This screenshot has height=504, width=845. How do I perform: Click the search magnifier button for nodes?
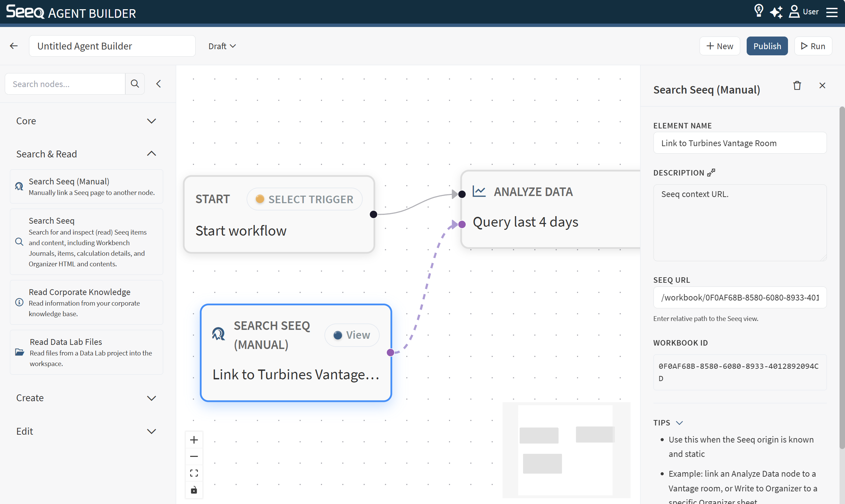[x=135, y=84]
